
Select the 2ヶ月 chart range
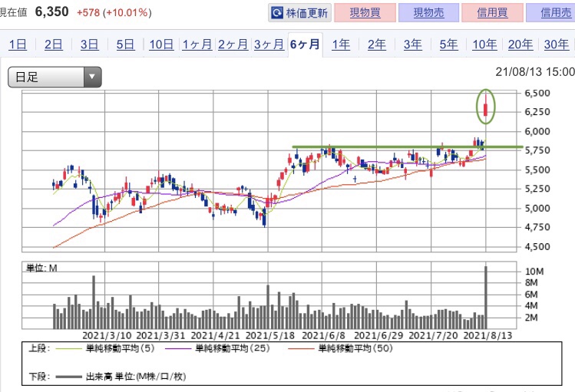pos(233,44)
